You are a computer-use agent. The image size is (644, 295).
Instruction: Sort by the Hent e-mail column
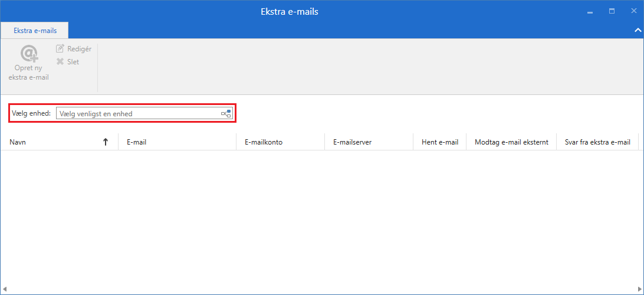click(x=440, y=142)
